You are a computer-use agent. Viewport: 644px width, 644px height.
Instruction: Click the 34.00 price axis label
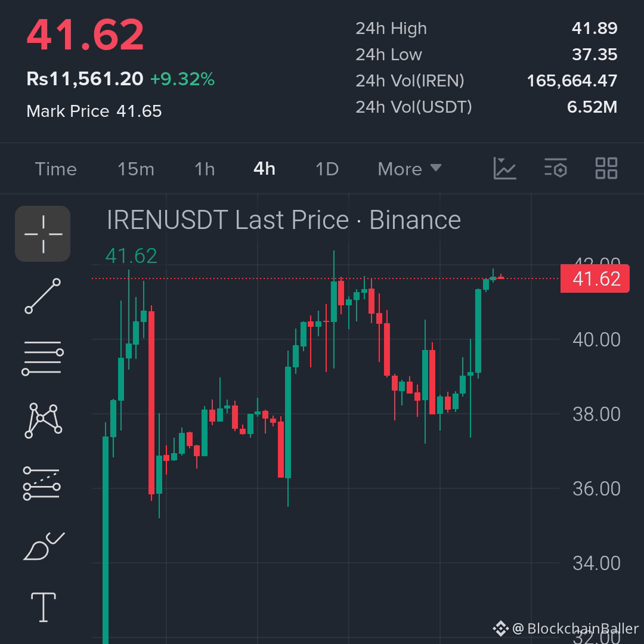(x=596, y=563)
